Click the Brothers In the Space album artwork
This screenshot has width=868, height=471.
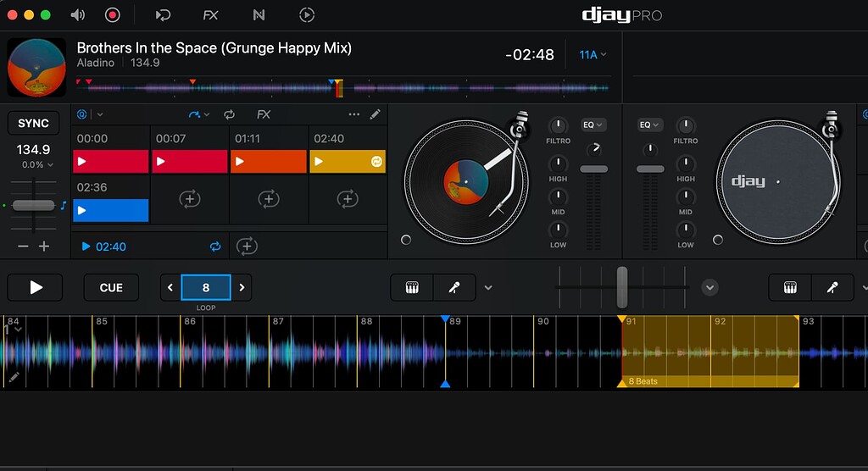(x=36, y=67)
